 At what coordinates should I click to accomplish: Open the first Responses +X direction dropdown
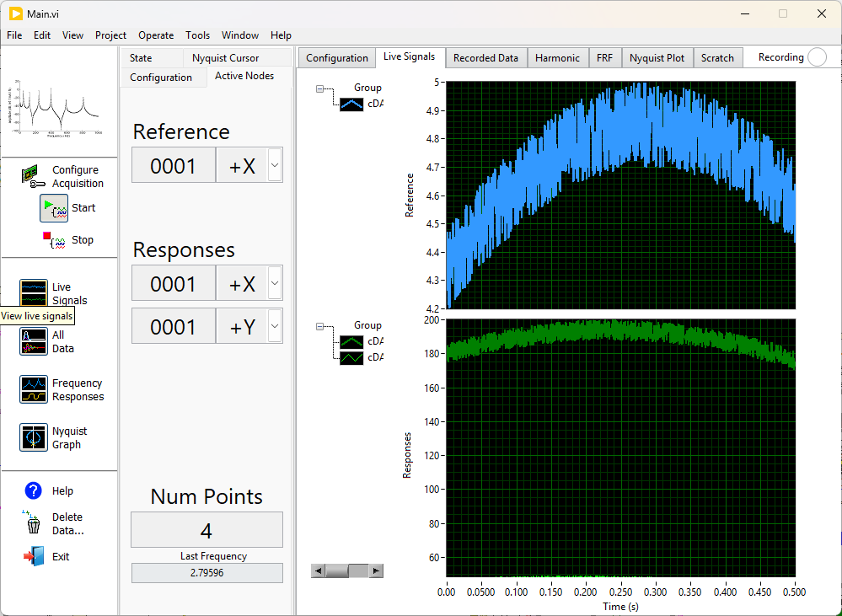point(275,283)
